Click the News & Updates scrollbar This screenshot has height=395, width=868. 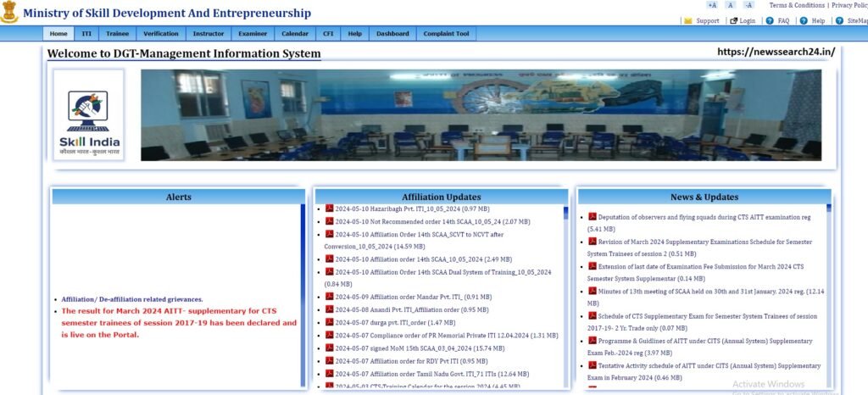pos(829,296)
